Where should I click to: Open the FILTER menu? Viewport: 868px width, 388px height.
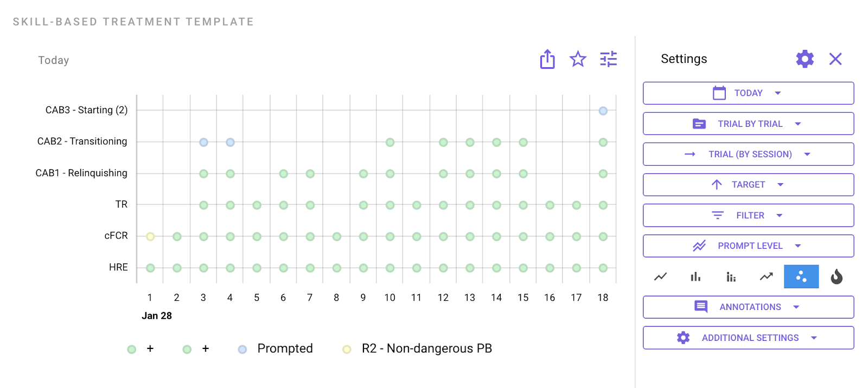coord(748,216)
